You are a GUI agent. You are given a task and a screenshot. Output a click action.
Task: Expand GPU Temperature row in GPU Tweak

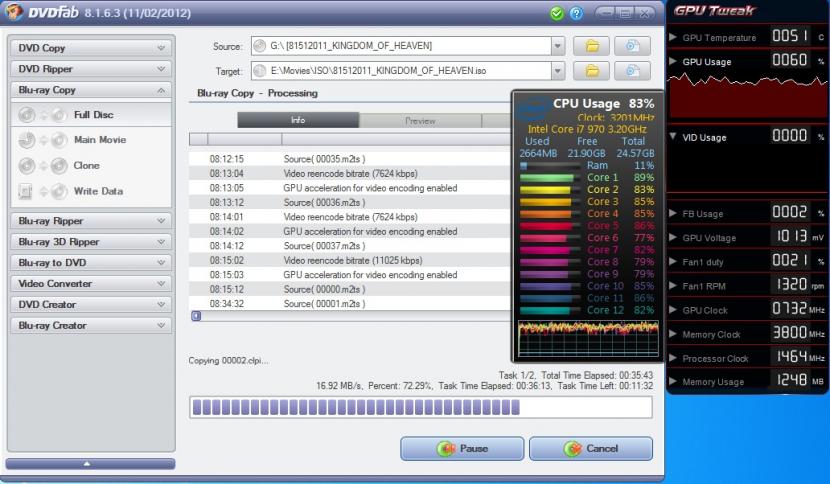[x=673, y=37]
